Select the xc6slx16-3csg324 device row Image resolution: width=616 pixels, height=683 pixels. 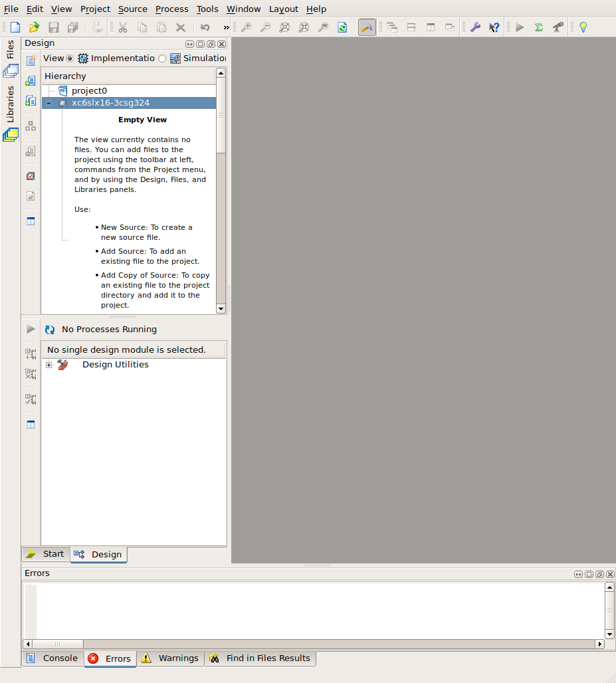129,103
